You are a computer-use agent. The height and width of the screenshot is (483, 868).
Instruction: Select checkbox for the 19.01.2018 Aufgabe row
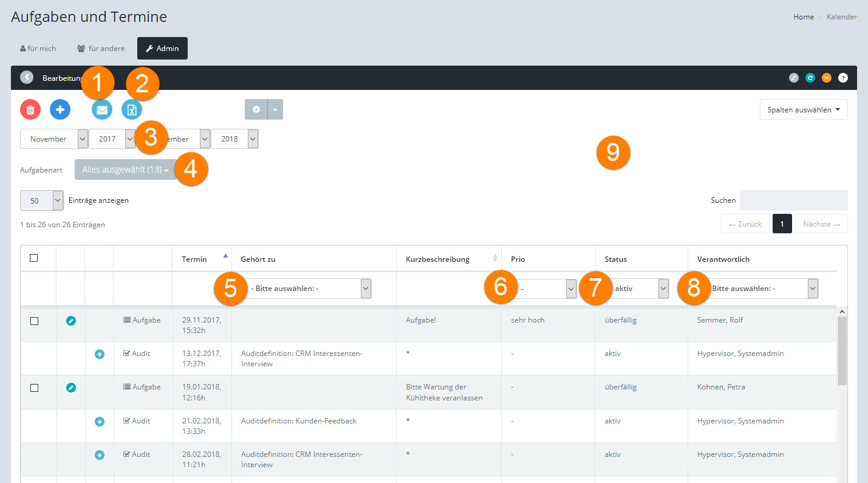(34, 388)
